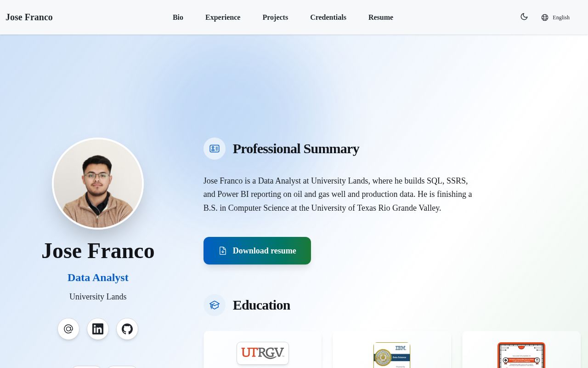Toggle dark mode with the moon icon

(524, 17)
